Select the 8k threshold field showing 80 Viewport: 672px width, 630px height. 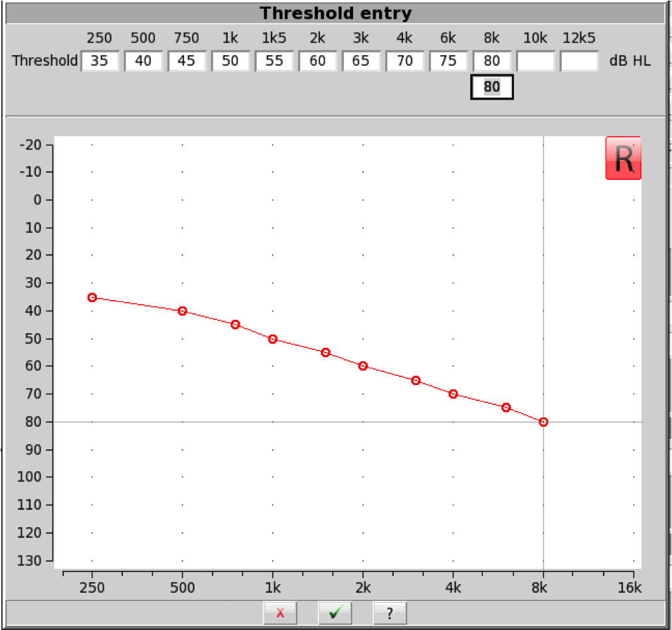pyautogui.click(x=492, y=61)
